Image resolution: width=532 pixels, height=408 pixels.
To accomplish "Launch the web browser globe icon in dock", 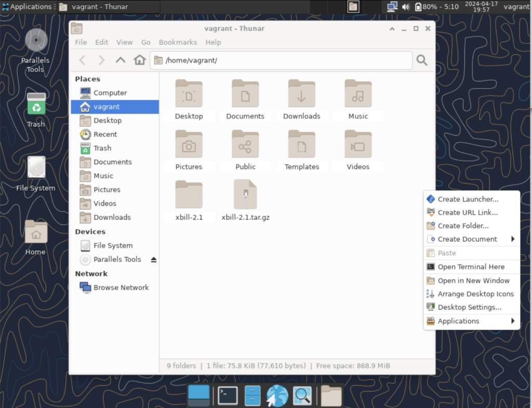I will pos(277,395).
